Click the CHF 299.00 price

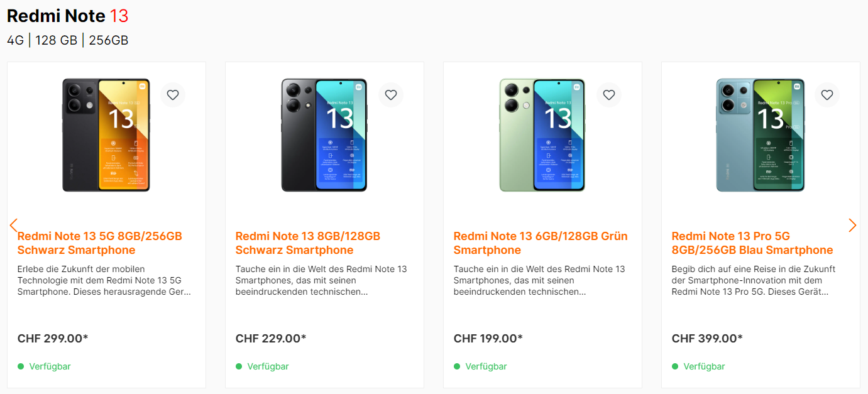pos(53,339)
